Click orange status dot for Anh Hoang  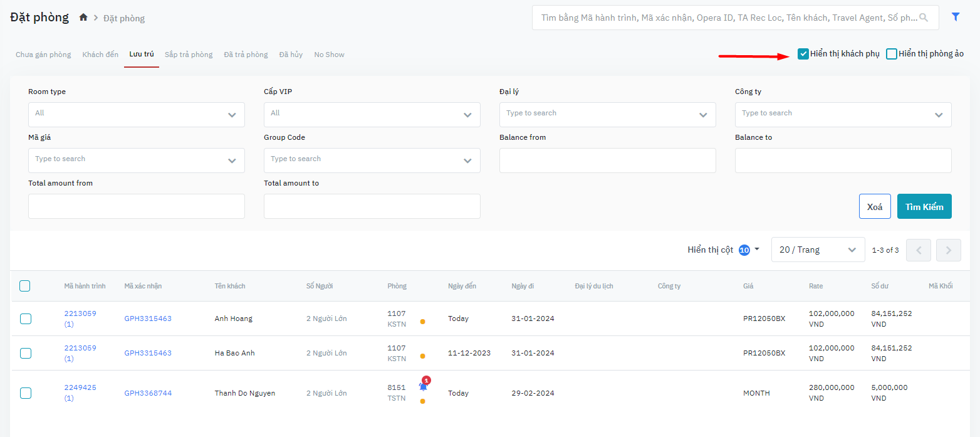pos(422,322)
